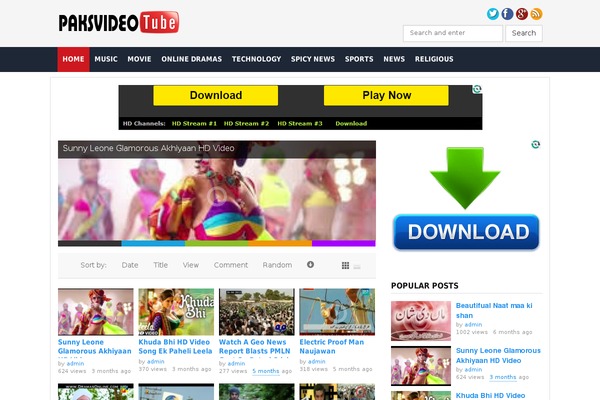Image resolution: width=600 pixels, height=400 pixels.
Task: Sort videos by View
Action: [191, 265]
